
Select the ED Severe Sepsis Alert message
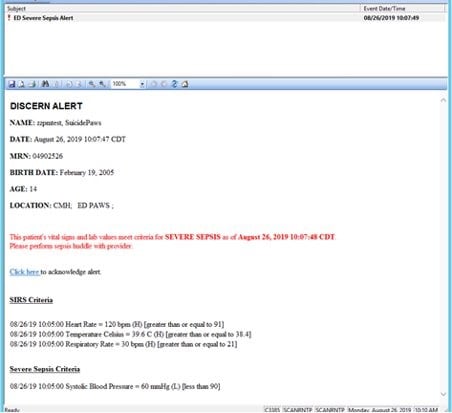226,18
